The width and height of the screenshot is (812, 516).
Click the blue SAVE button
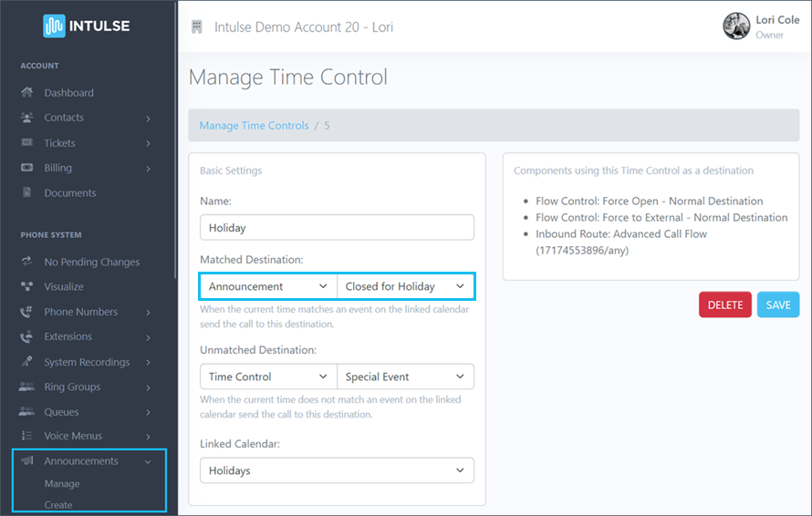[778, 304]
